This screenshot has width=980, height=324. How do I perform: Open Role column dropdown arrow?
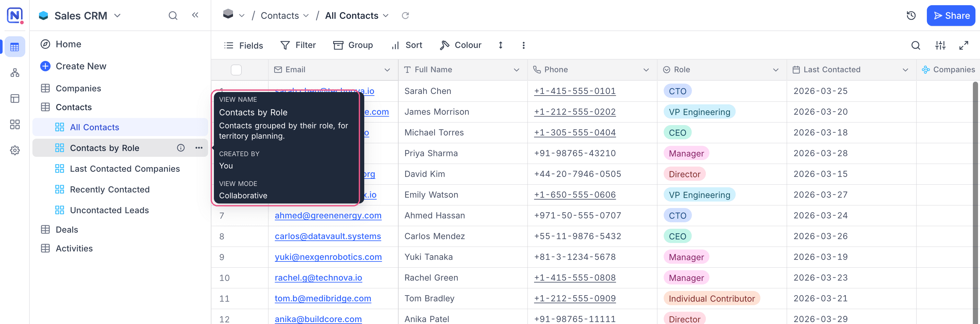point(775,70)
